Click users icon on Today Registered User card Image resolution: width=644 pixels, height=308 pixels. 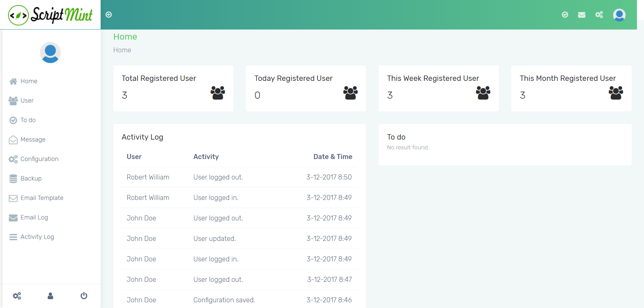pos(351,93)
